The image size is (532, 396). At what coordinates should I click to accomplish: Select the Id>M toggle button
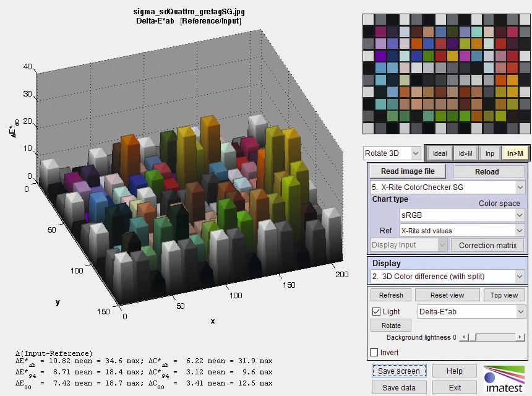[x=465, y=153]
